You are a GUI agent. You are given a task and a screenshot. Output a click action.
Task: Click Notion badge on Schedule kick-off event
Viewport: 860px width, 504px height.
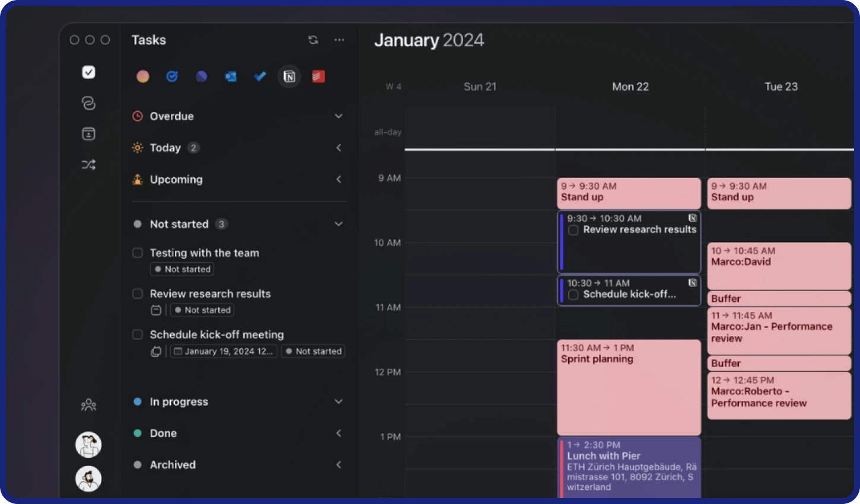click(692, 283)
